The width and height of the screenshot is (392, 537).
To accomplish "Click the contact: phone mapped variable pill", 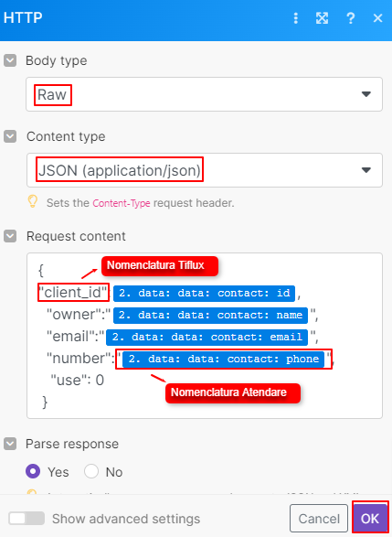I will [223, 359].
